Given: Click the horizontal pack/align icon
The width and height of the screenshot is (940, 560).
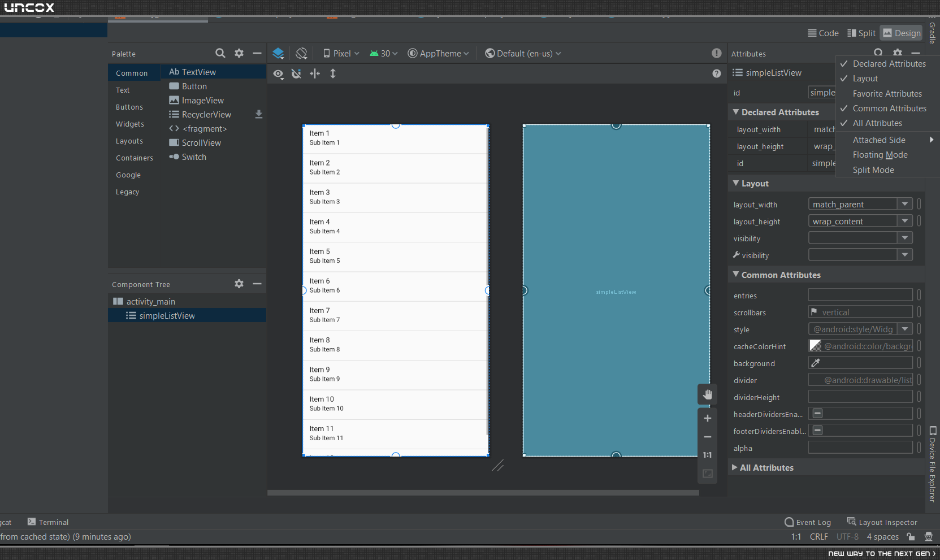Looking at the screenshot, I should pyautogui.click(x=315, y=73).
